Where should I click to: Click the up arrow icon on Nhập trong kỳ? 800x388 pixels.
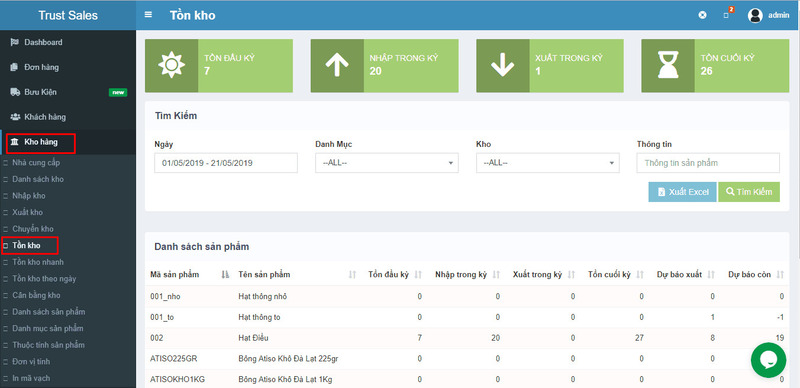click(337, 66)
